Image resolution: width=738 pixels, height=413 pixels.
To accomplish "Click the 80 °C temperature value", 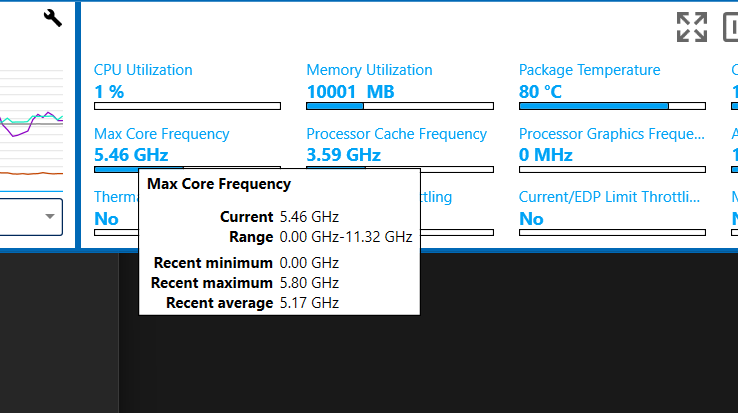I will pos(540,92).
